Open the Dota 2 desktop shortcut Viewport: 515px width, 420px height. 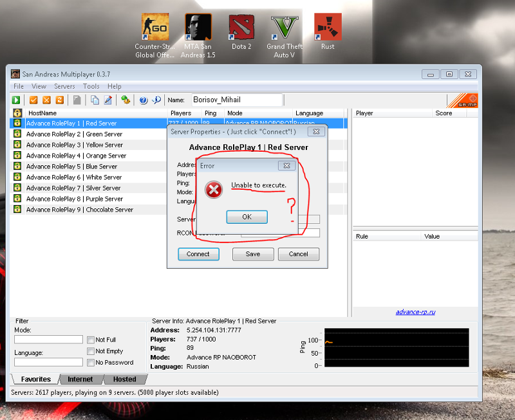click(x=241, y=28)
